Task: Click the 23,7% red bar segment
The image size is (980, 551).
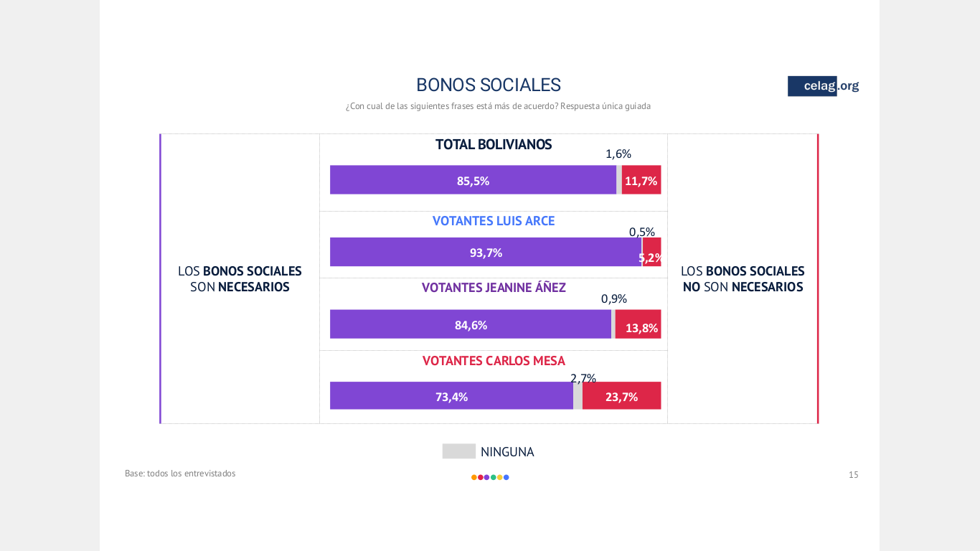Action: point(621,396)
